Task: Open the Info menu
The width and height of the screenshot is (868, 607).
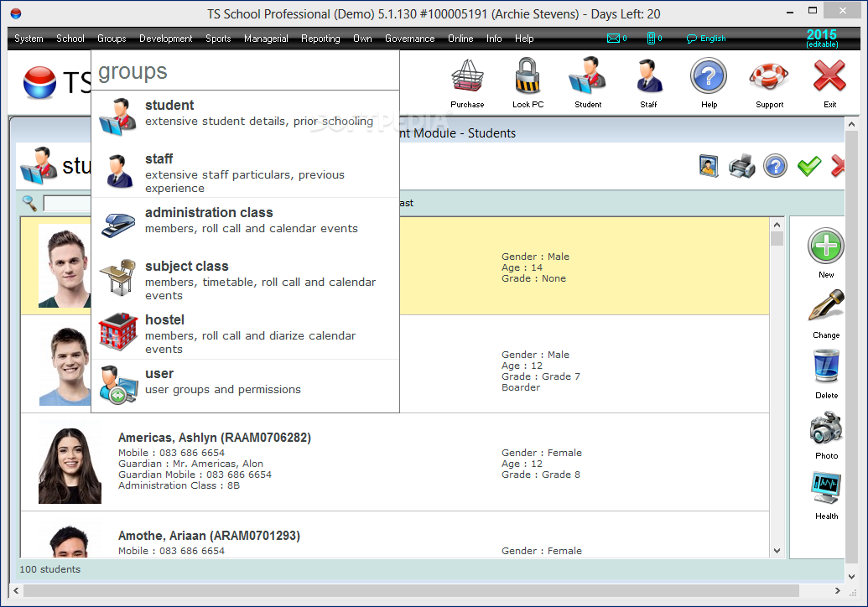Action: pyautogui.click(x=494, y=39)
